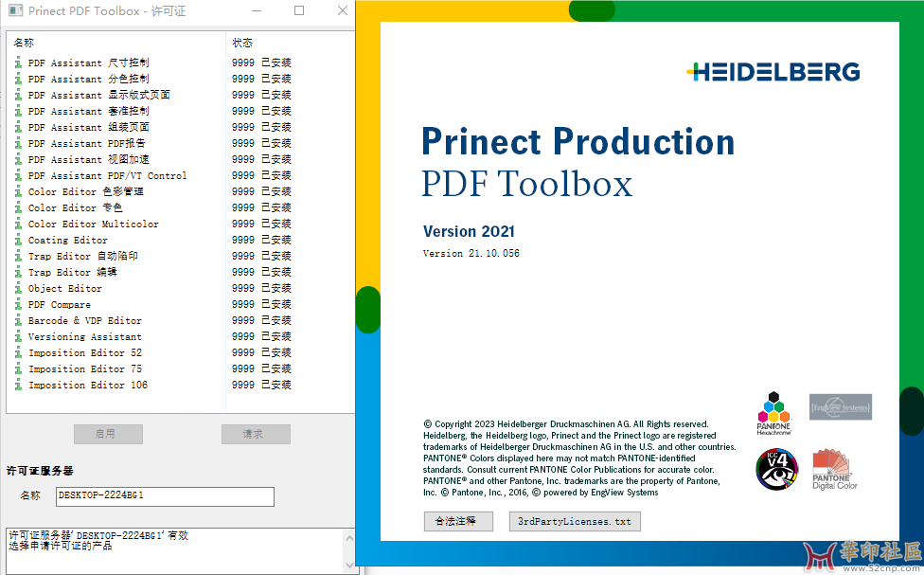Click the status message box scroll-up arrow
Image resolution: width=924 pixels, height=575 pixels.
[349, 538]
